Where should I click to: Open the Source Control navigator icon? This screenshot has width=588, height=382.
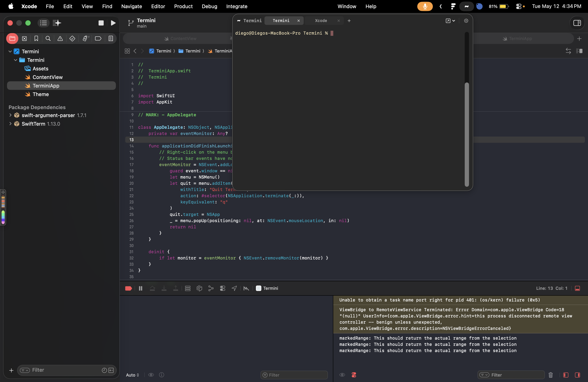pos(24,39)
